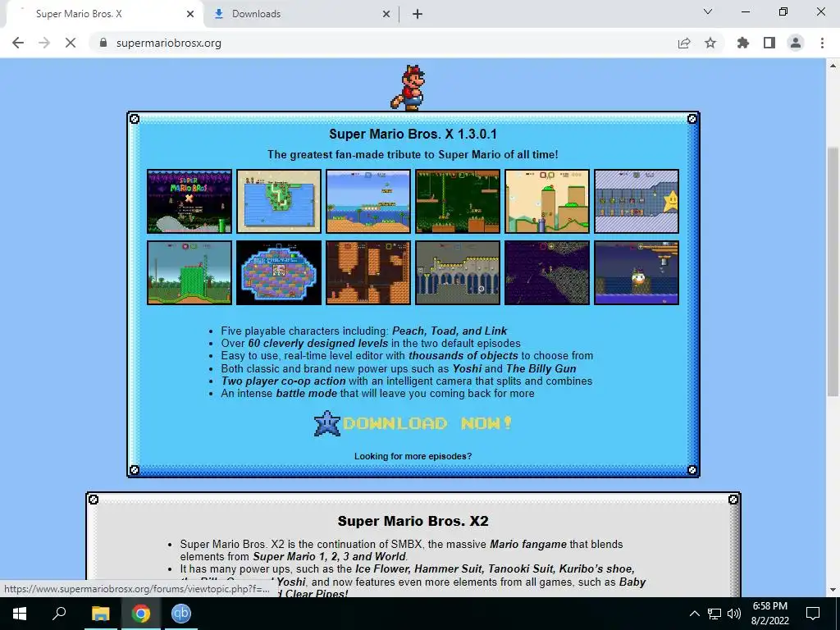Open the gray castle arches level thumbnail
Viewport: 840px width, 630px height.
pos(458,272)
